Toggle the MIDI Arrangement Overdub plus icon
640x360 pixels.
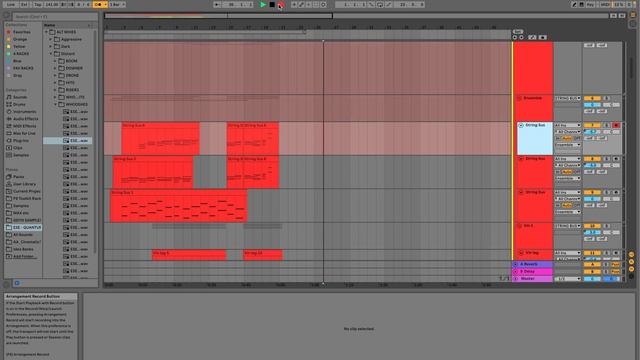coord(294,4)
